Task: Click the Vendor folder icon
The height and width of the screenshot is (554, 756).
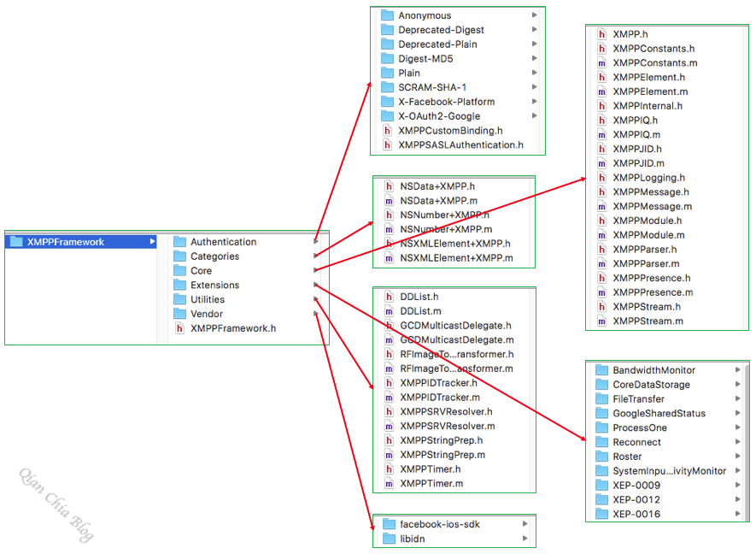Action: click(x=180, y=314)
